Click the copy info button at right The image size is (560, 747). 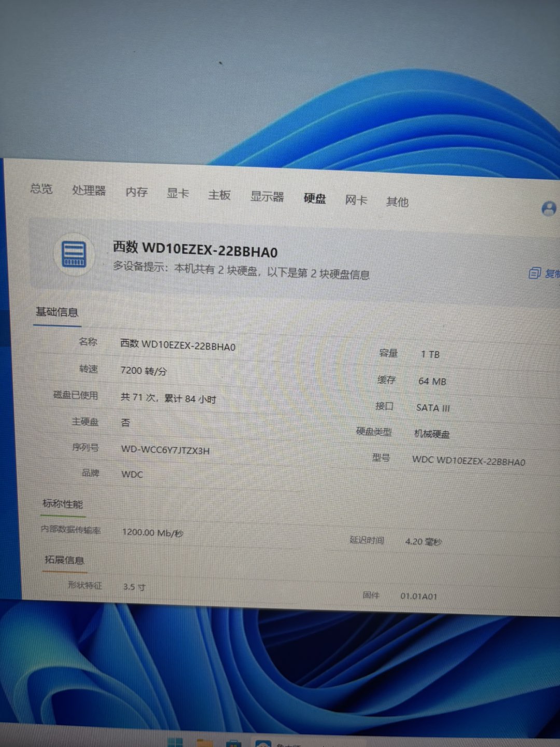pyautogui.click(x=543, y=273)
